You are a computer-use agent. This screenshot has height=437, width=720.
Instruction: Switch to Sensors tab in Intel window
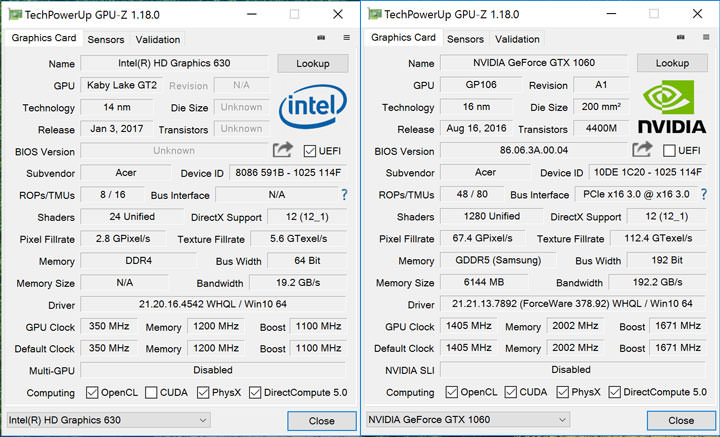[106, 40]
